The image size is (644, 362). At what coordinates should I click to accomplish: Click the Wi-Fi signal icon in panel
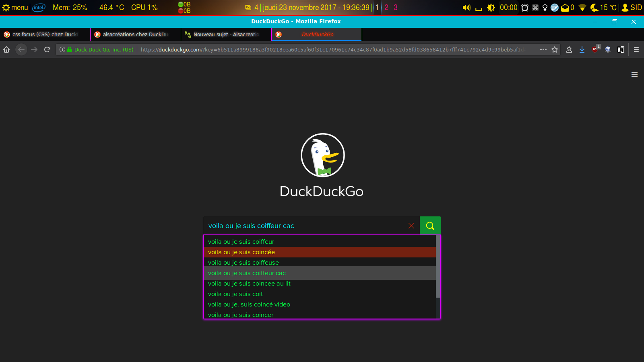[x=582, y=8]
